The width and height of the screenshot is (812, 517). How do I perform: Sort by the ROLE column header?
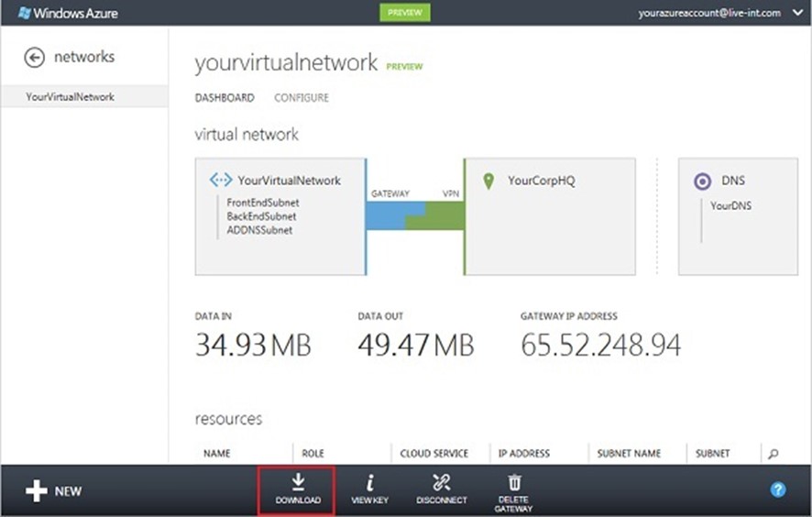(313, 453)
